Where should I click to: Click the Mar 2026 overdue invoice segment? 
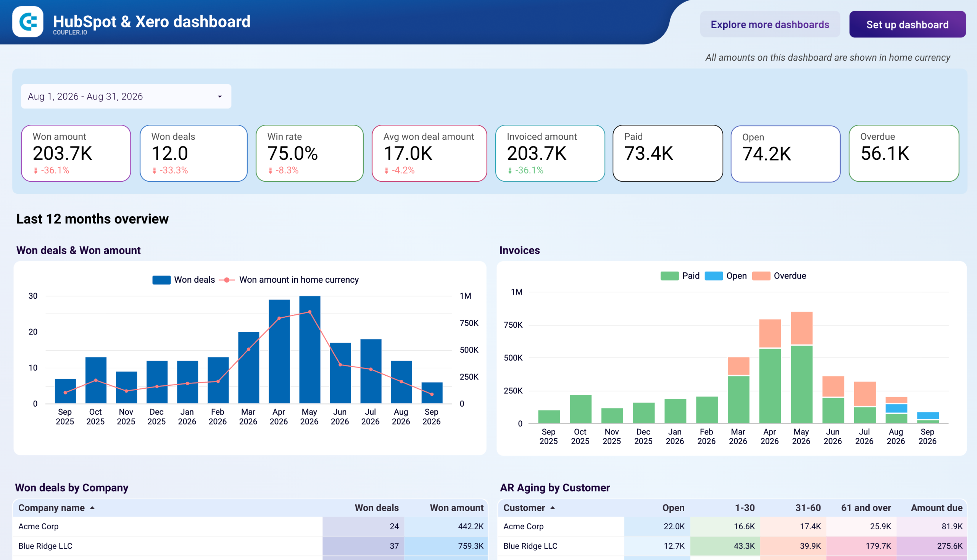click(x=738, y=366)
